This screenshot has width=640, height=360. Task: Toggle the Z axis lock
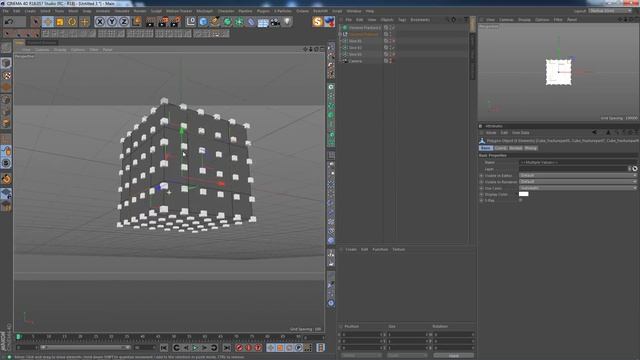tap(124, 22)
